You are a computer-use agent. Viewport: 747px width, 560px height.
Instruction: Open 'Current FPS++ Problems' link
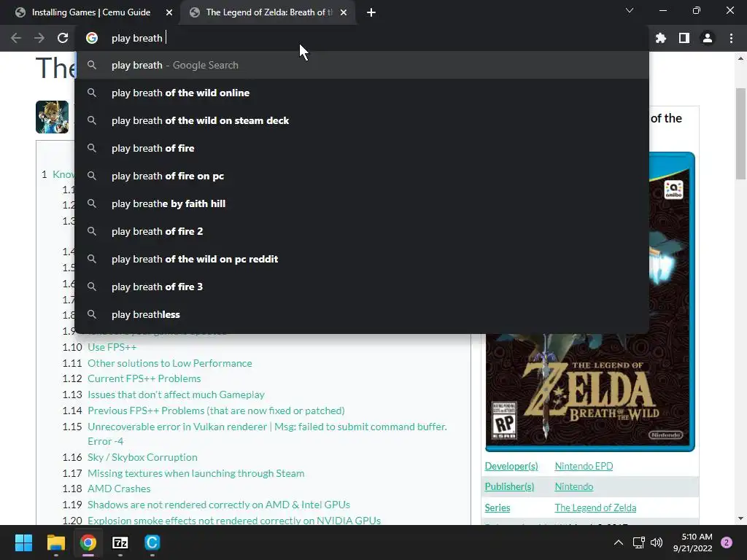click(x=144, y=378)
